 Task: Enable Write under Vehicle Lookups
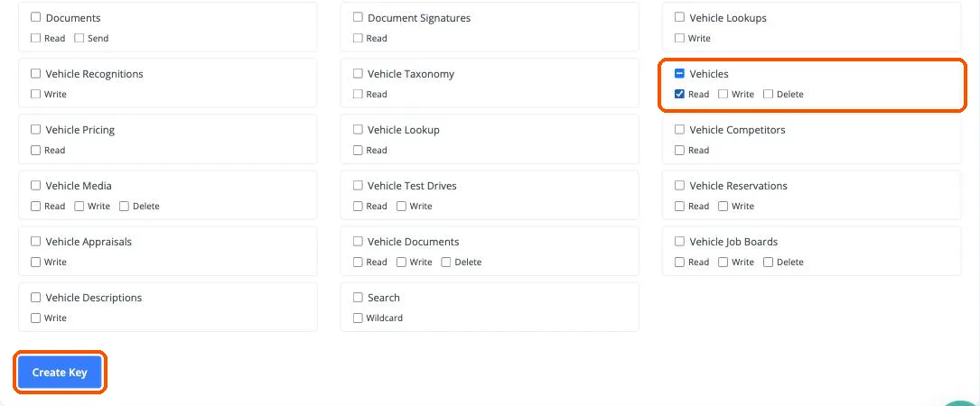coord(679,38)
